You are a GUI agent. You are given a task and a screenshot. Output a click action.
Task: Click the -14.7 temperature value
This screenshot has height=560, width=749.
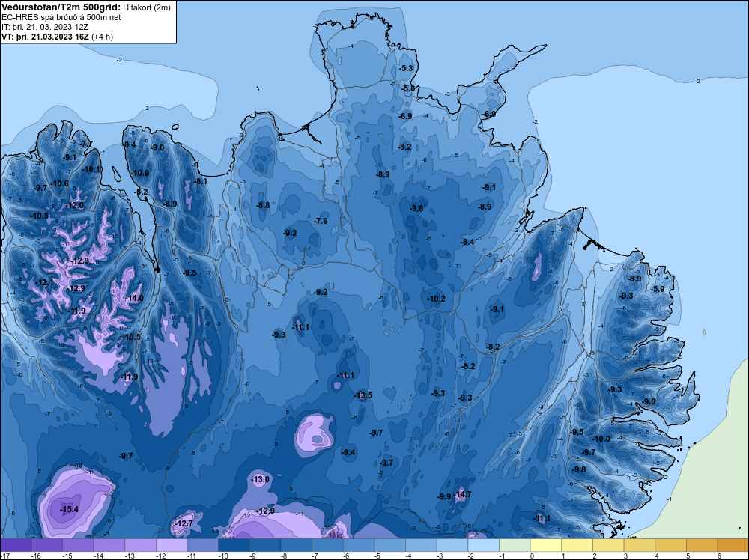[463, 494]
